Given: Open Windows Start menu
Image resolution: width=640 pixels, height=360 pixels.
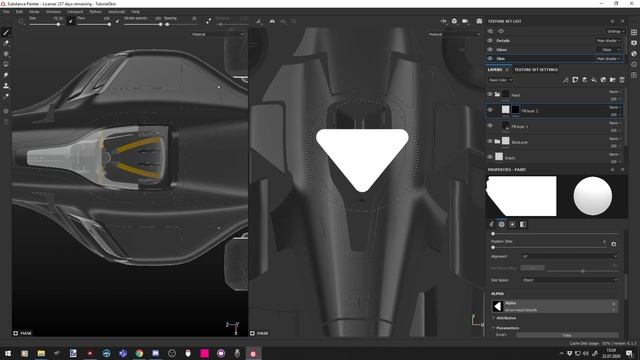Looking at the screenshot, I should coord(8,353).
